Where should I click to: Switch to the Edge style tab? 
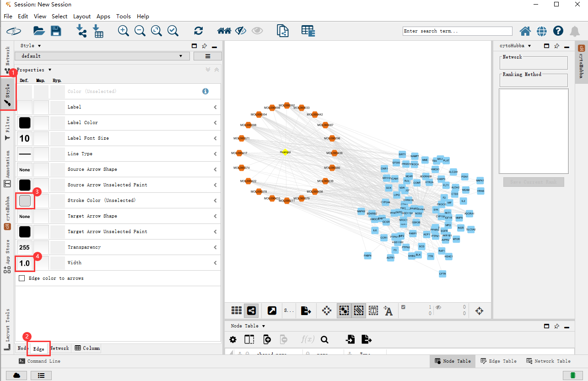coord(38,349)
